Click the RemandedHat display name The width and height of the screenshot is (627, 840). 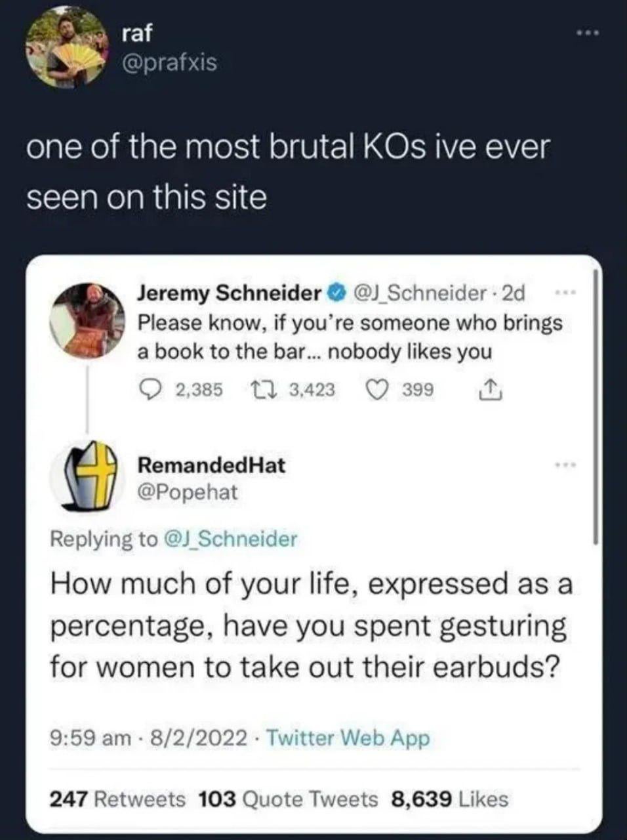pos(211,465)
